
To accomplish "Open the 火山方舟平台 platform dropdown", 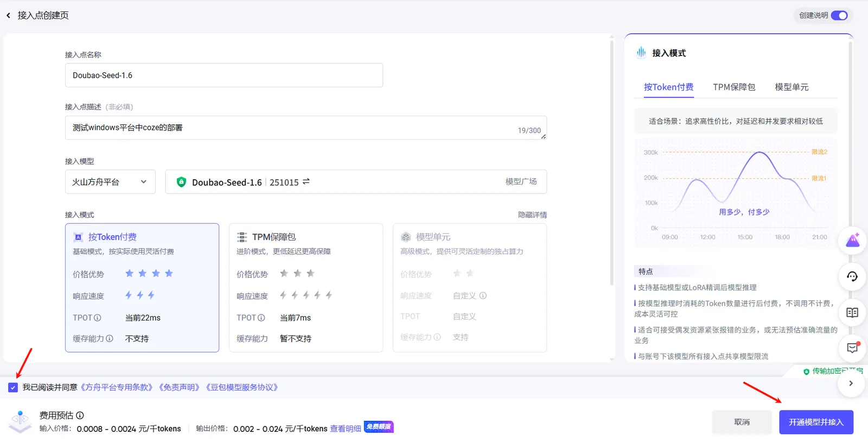I will coord(110,182).
